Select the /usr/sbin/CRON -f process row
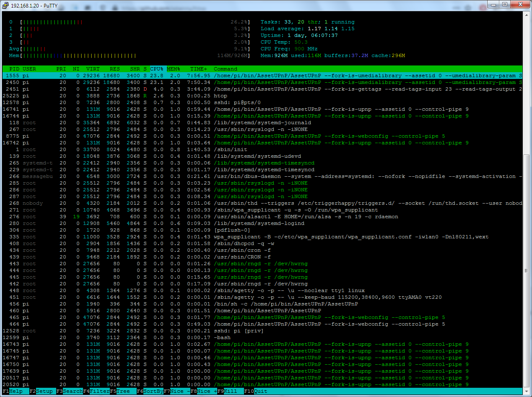This screenshot has height=397, width=532. click(262, 257)
